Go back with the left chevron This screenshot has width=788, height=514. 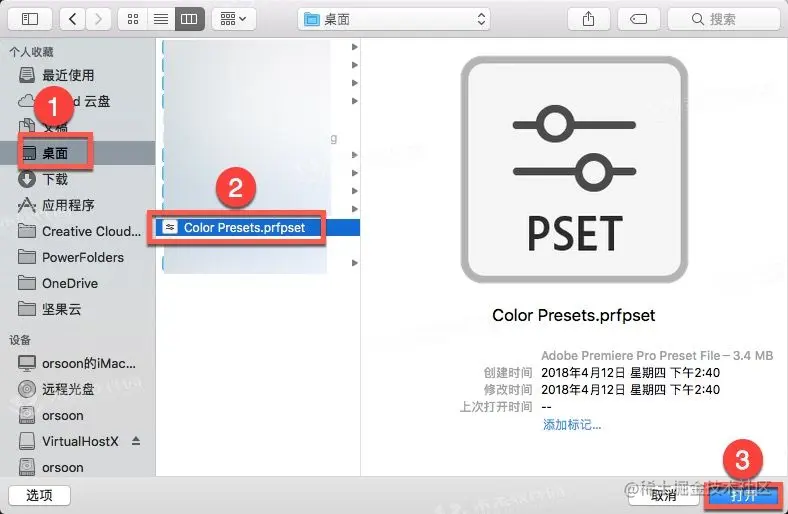tap(73, 19)
